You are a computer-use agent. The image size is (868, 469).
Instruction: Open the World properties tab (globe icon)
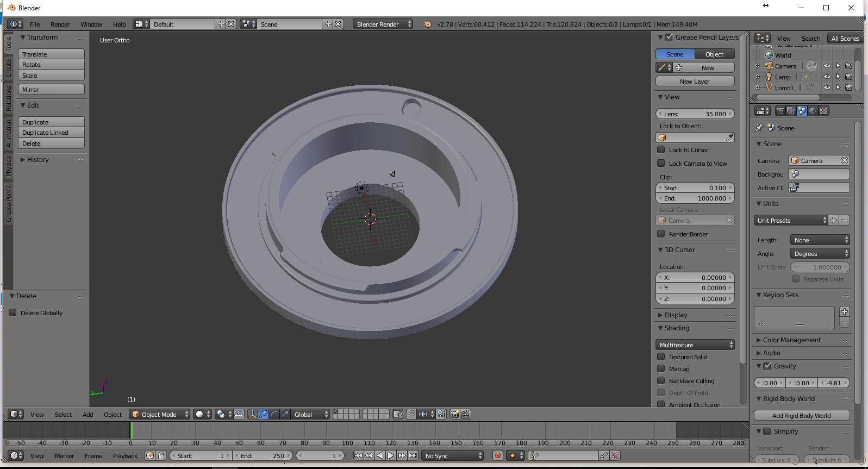(x=813, y=111)
